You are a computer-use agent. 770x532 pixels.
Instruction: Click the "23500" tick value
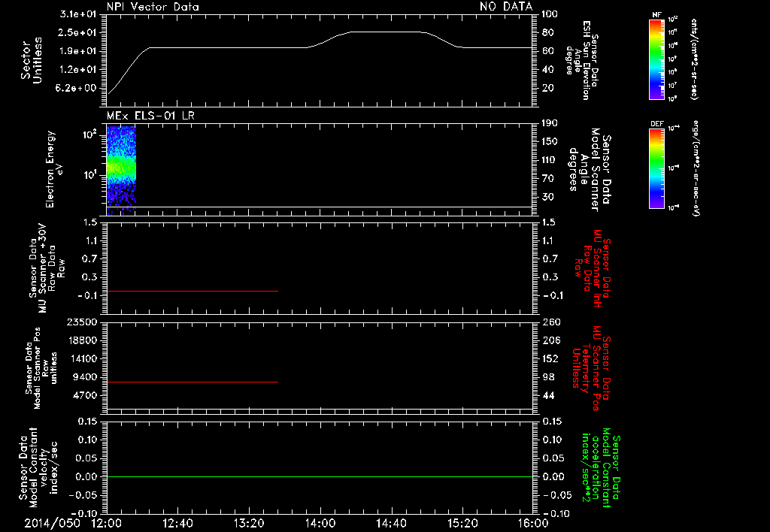click(81, 322)
